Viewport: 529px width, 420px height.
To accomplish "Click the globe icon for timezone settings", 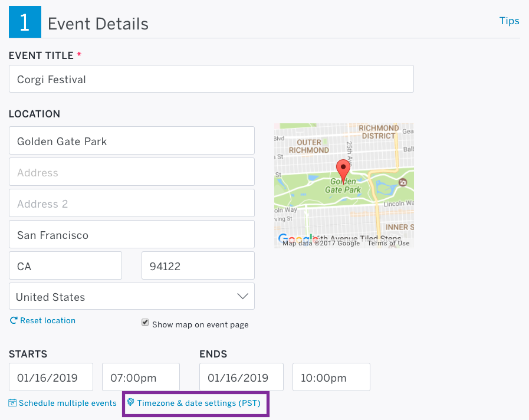I will tap(130, 402).
